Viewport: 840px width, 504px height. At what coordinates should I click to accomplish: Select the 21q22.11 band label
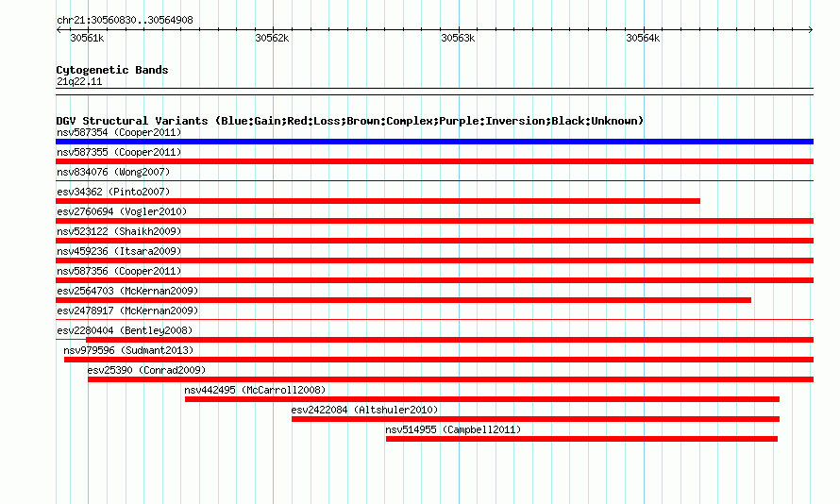click(79, 81)
